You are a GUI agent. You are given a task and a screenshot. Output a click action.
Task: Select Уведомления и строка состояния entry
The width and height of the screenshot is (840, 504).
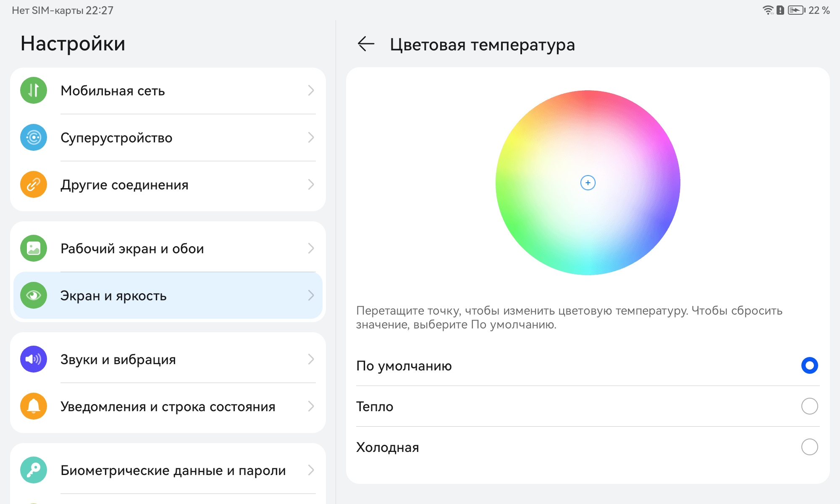point(168,406)
